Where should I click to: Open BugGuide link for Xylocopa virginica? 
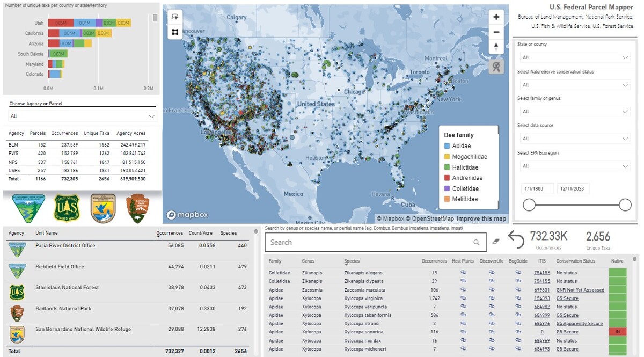pyautogui.click(x=518, y=298)
